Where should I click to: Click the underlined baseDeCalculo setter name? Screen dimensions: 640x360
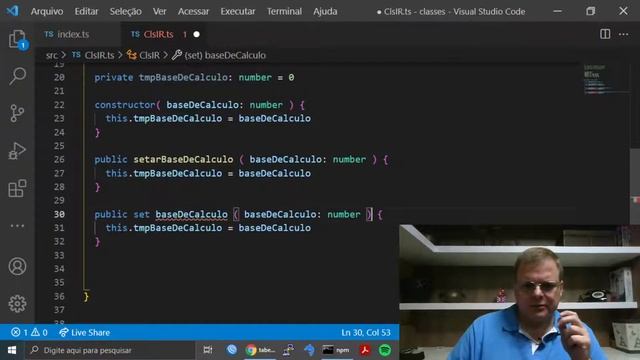coord(191,214)
